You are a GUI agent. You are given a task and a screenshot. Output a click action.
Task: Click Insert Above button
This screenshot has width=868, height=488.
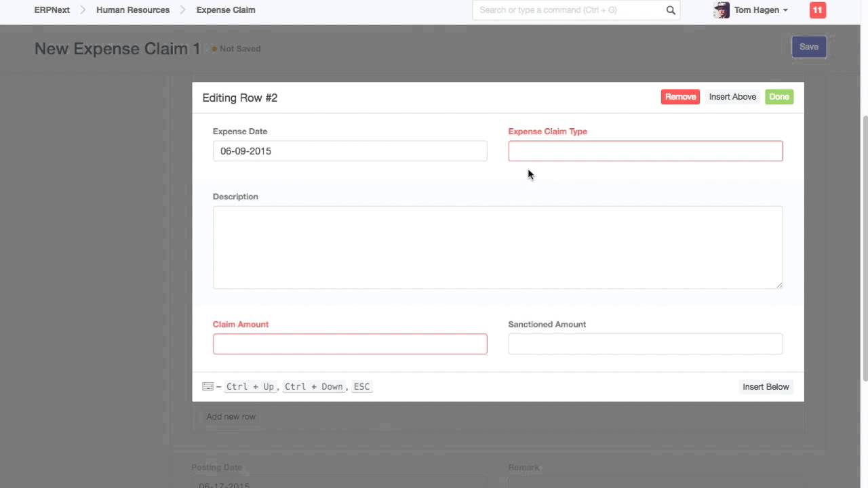coord(732,97)
